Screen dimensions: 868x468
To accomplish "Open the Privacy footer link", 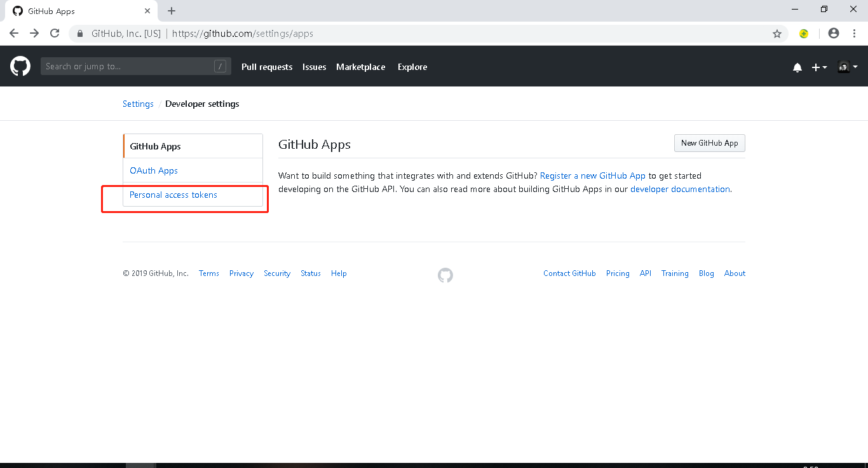I will (241, 273).
